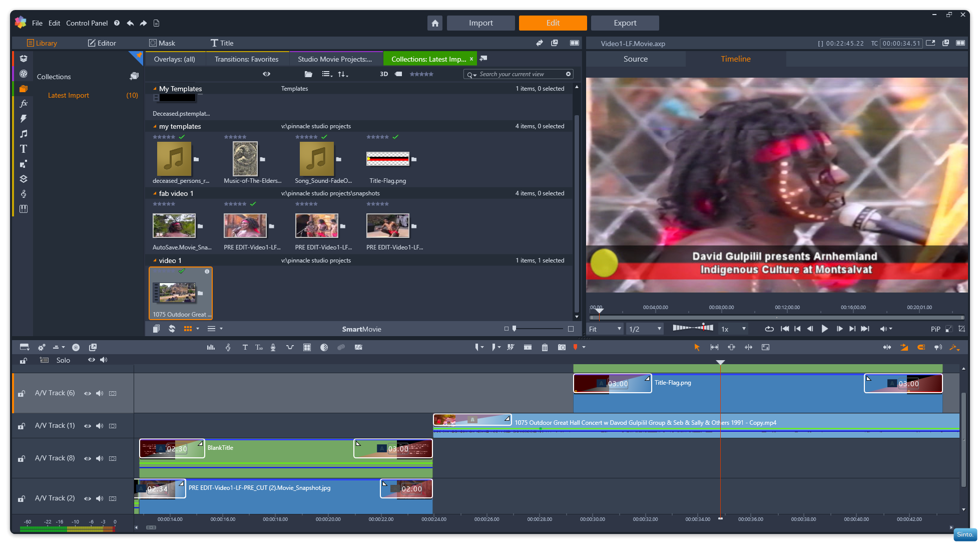The image size is (980, 544).
Task: Click the library sort order icon
Action: pos(343,74)
